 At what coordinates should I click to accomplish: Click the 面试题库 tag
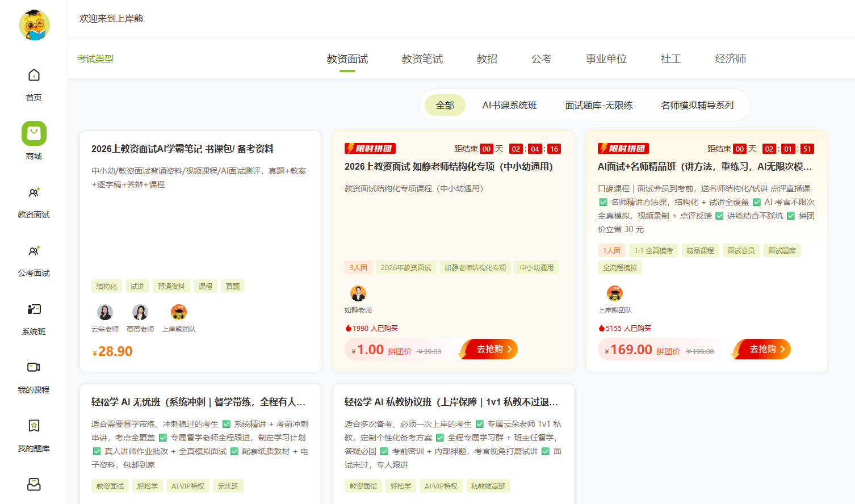[x=782, y=250]
